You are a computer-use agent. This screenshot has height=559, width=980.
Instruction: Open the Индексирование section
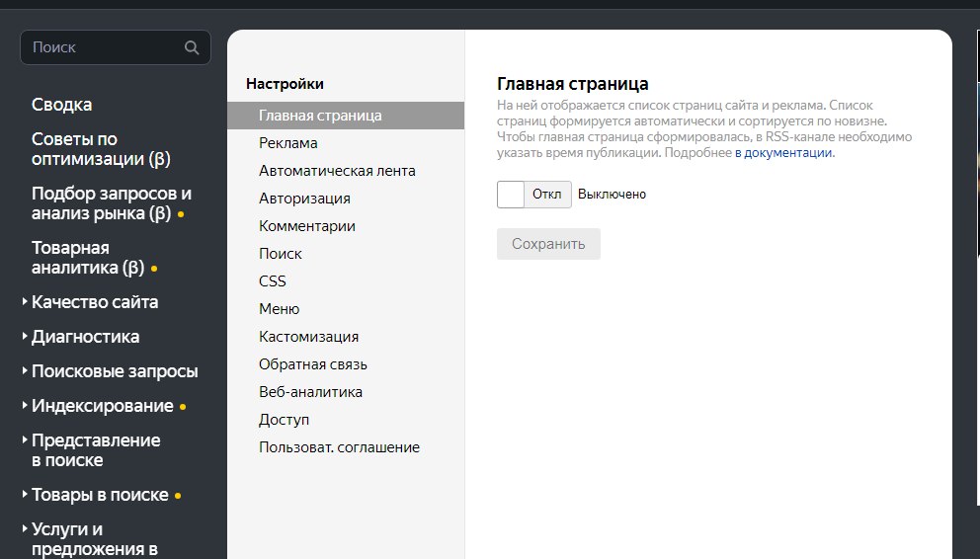click(x=103, y=406)
